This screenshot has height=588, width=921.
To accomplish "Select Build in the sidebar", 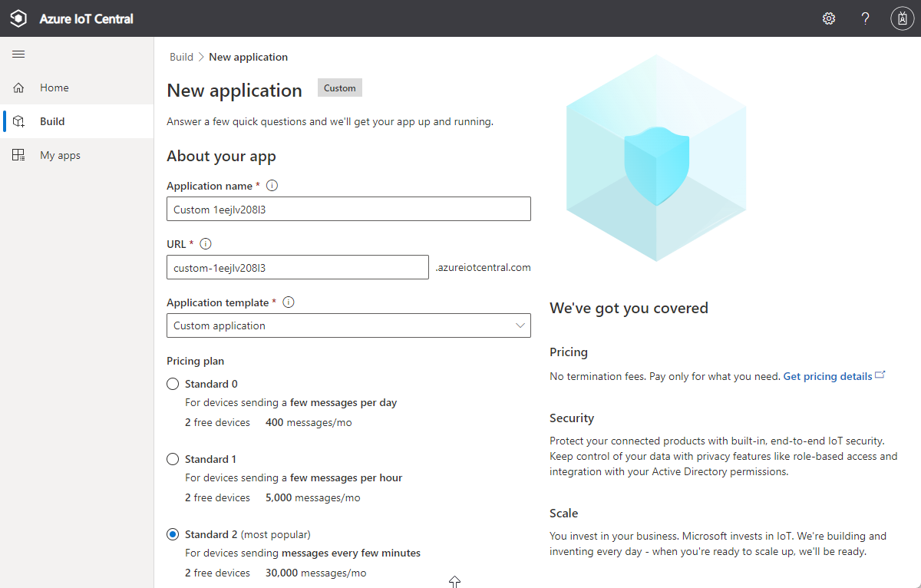I will pyautogui.click(x=52, y=121).
